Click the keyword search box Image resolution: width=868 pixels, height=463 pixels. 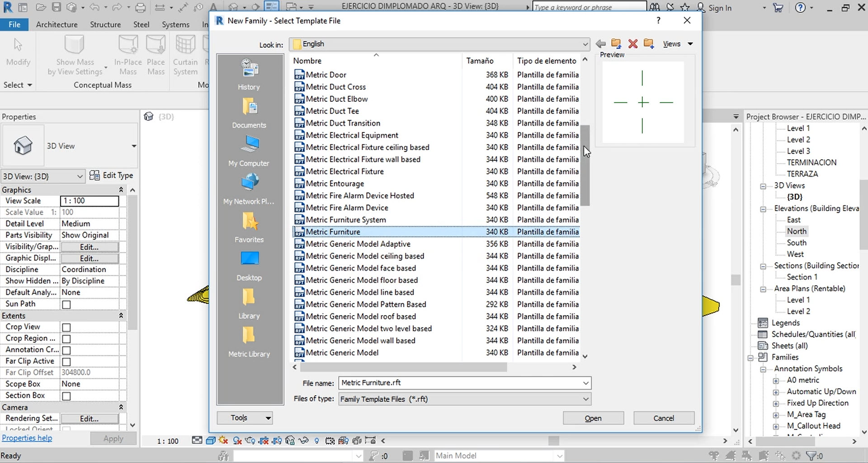(x=589, y=7)
